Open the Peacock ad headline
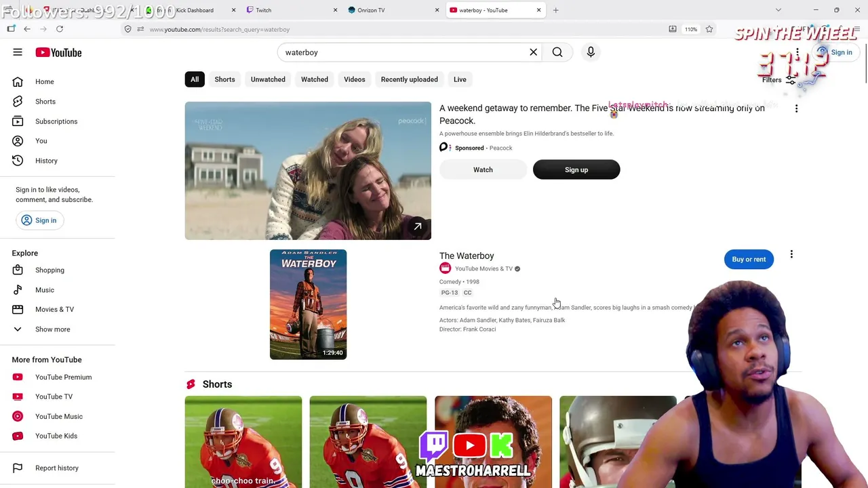Screen dimensions: 868x488 click(602, 115)
